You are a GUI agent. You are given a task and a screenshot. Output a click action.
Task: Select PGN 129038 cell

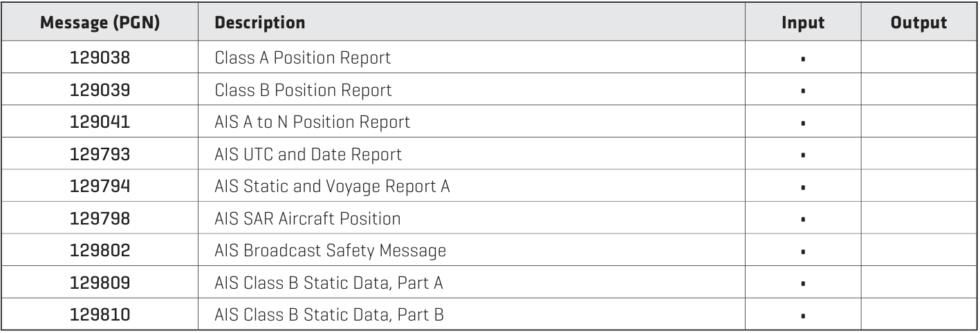[x=100, y=58]
